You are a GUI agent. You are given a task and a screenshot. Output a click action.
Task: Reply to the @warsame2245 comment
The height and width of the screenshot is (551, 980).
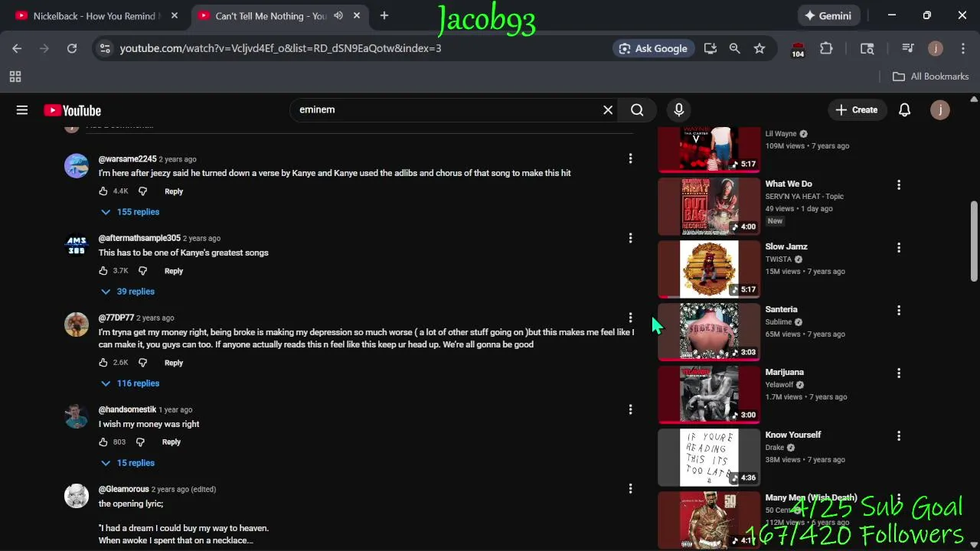(174, 191)
